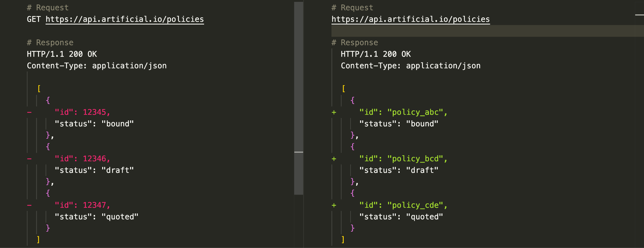Image resolution: width=644 pixels, height=248 pixels.
Task: Click Content-Type header line in right pane
Action: (x=411, y=66)
